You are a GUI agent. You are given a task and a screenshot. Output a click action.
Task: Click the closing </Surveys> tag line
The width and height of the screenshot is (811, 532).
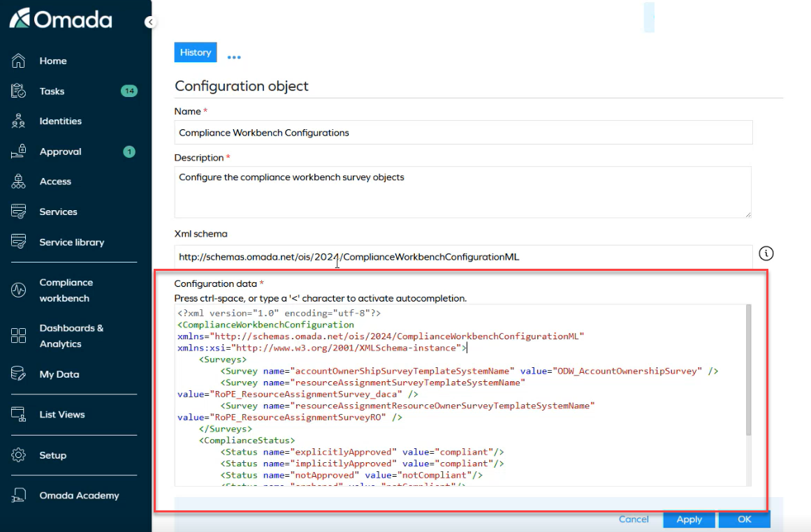click(x=226, y=429)
